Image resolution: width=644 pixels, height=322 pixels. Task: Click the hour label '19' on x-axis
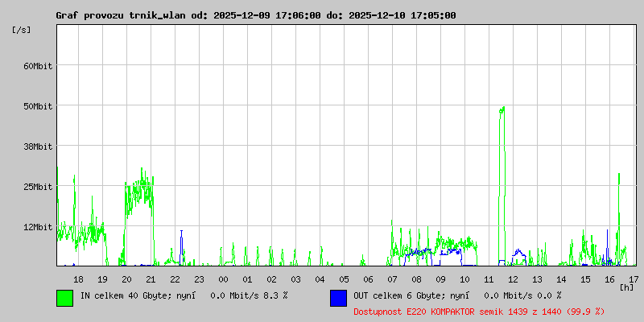[x=102, y=279]
